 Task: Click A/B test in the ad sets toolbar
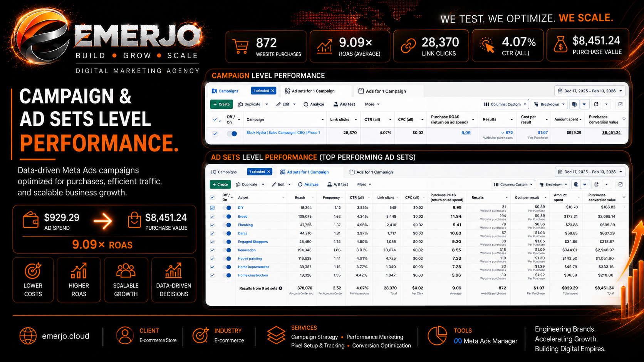coord(338,184)
